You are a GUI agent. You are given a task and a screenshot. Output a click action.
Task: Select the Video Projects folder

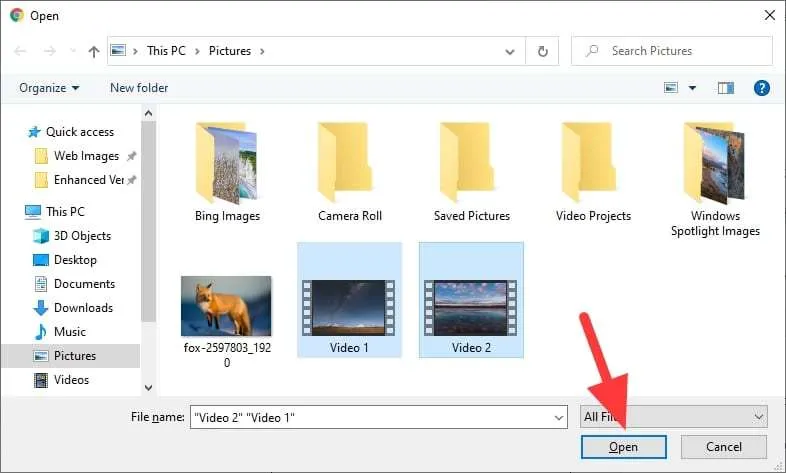594,172
